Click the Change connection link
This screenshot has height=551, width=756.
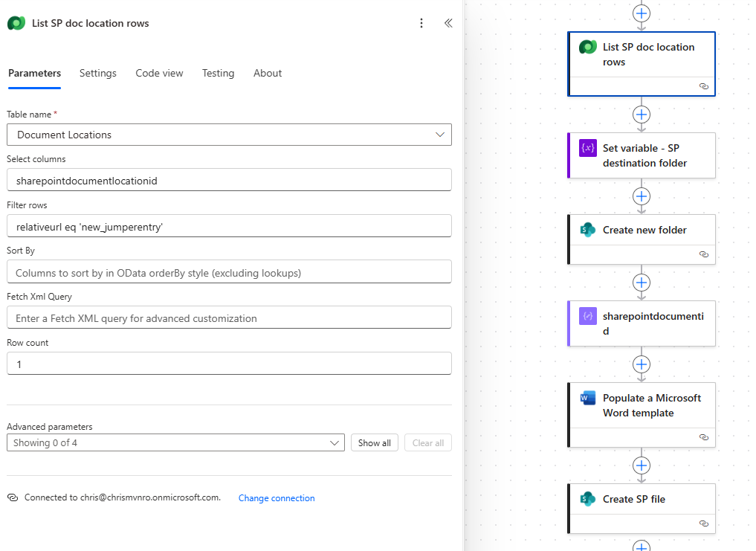pyautogui.click(x=277, y=498)
